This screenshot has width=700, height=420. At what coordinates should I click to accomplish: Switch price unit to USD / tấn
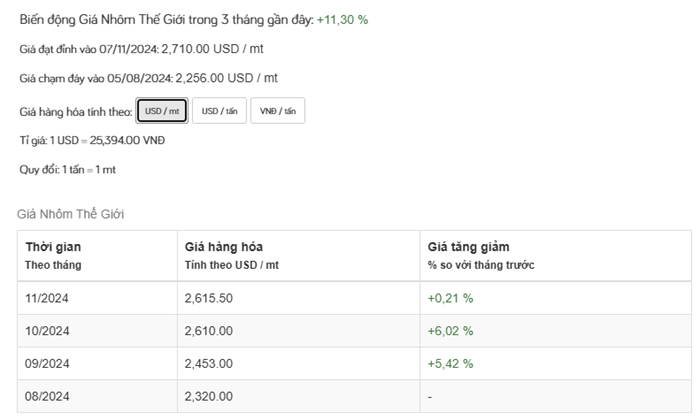click(x=218, y=111)
